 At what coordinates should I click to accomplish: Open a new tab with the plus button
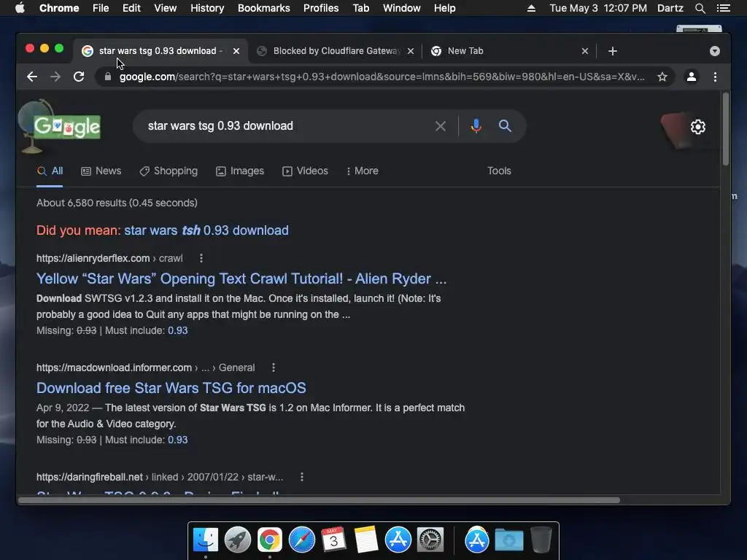(x=613, y=51)
